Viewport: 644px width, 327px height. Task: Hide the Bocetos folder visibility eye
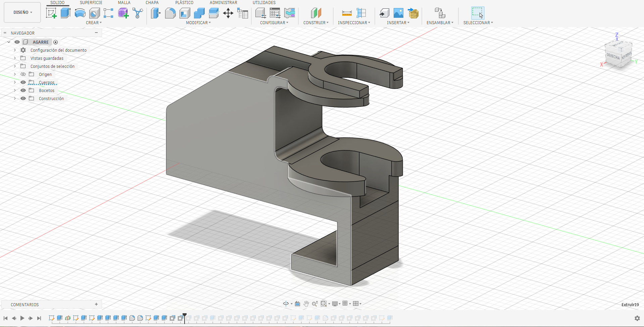pyautogui.click(x=23, y=90)
